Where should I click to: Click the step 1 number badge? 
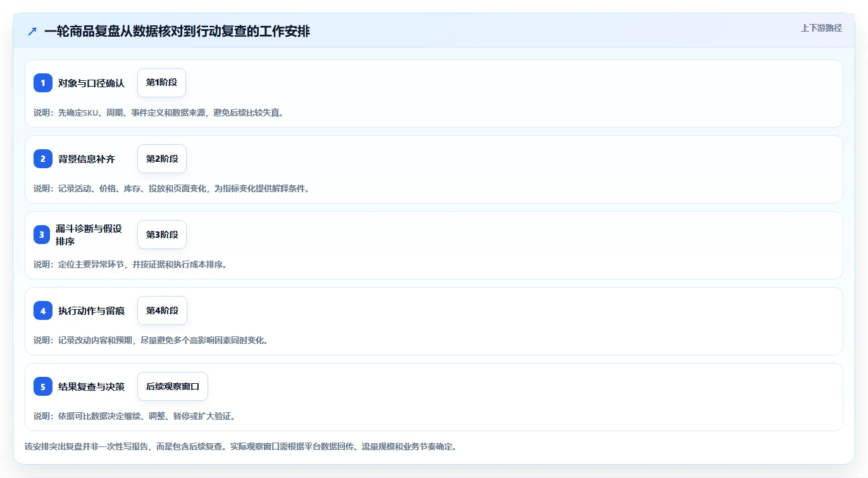43,83
